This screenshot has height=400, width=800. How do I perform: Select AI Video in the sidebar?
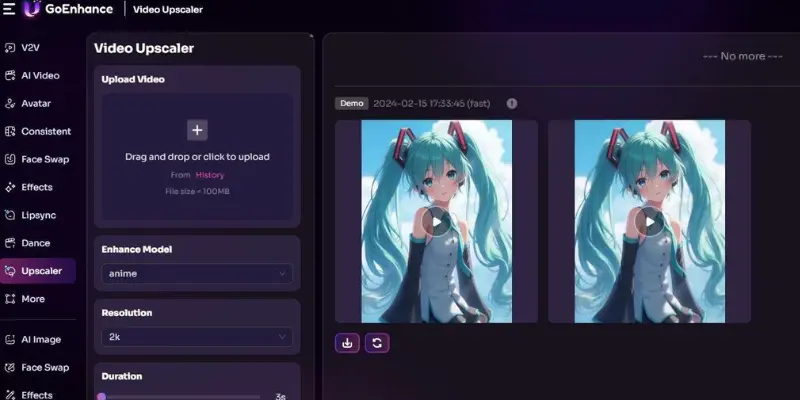coord(40,76)
